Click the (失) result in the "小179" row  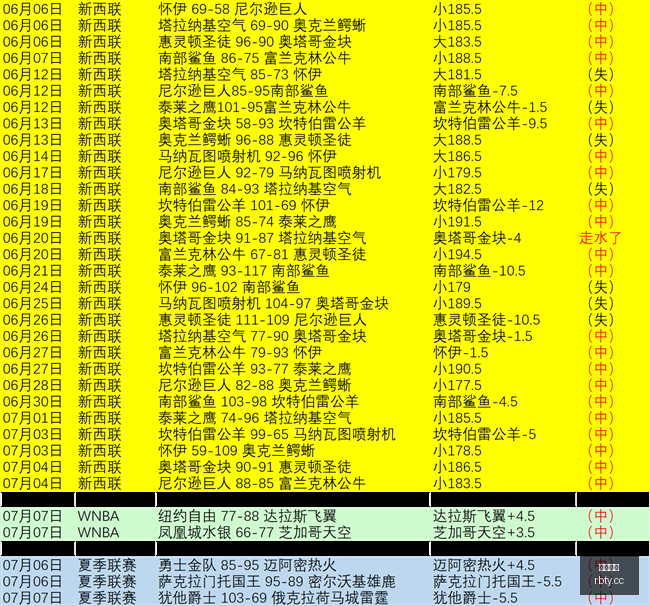[600, 287]
